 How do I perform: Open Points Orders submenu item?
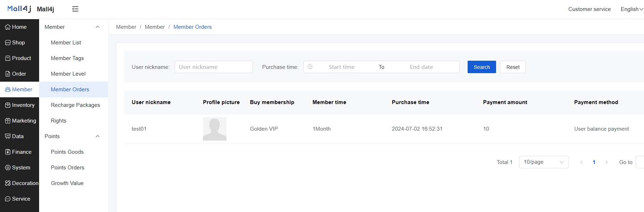[74, 168]
